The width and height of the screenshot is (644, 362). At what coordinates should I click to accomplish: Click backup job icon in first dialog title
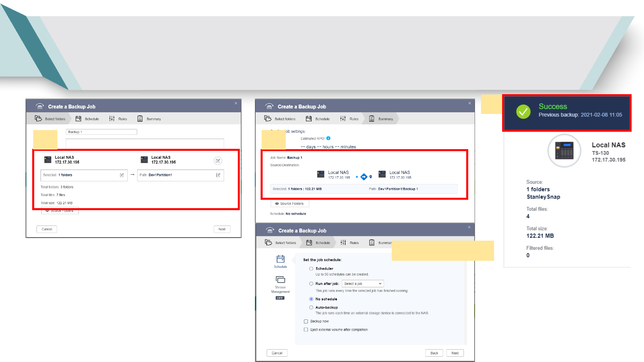(x=40, y=106)
